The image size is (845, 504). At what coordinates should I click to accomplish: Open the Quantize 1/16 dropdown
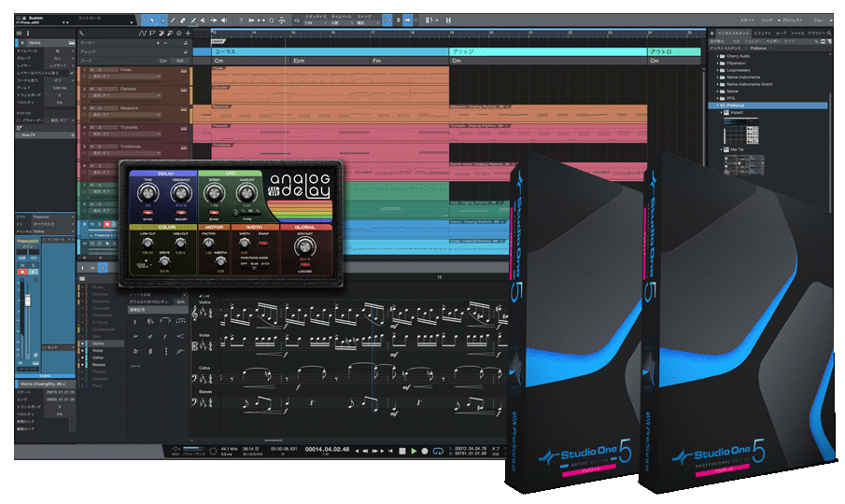click(316, 23)
